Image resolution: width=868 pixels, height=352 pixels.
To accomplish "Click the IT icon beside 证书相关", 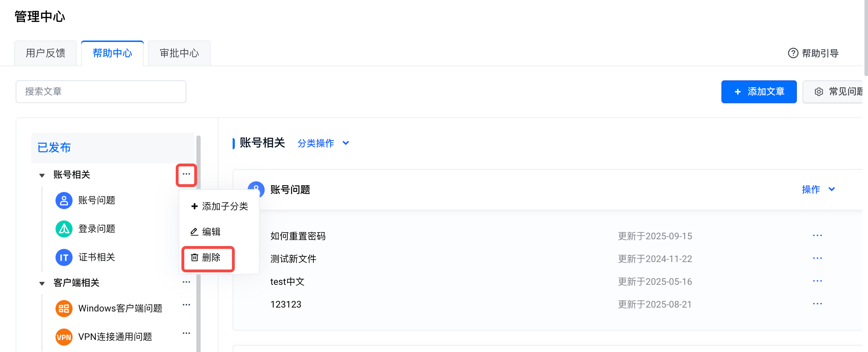I will click(x=64, y=257).
